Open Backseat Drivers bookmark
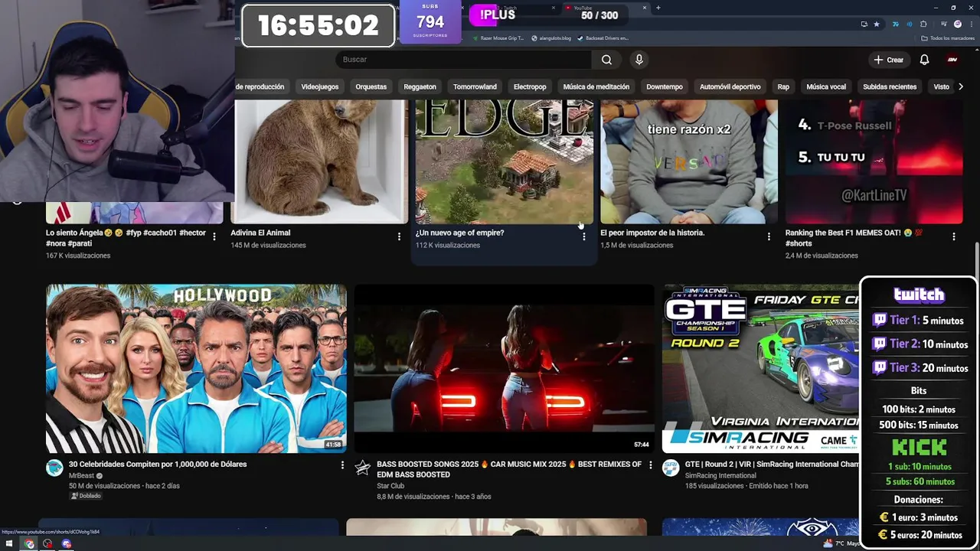Screen dimensions: 980x551 pyautogui.click(x=603, y=37)
